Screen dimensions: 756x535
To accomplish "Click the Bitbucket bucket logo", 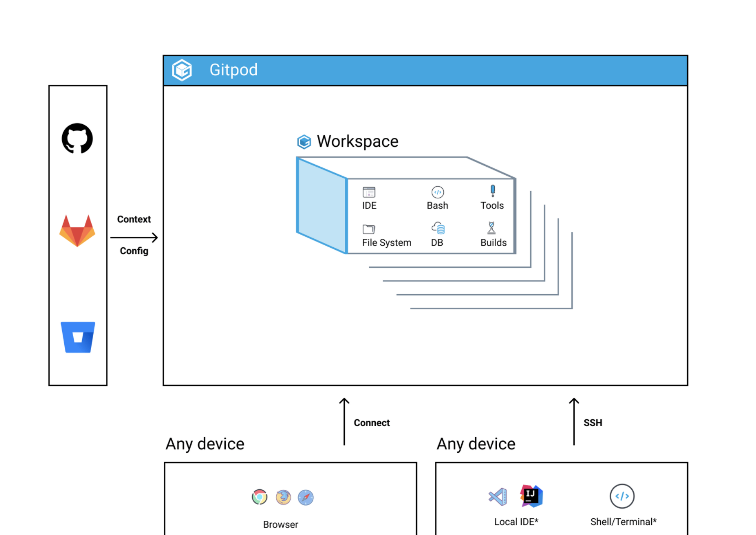I will [78, 337].
